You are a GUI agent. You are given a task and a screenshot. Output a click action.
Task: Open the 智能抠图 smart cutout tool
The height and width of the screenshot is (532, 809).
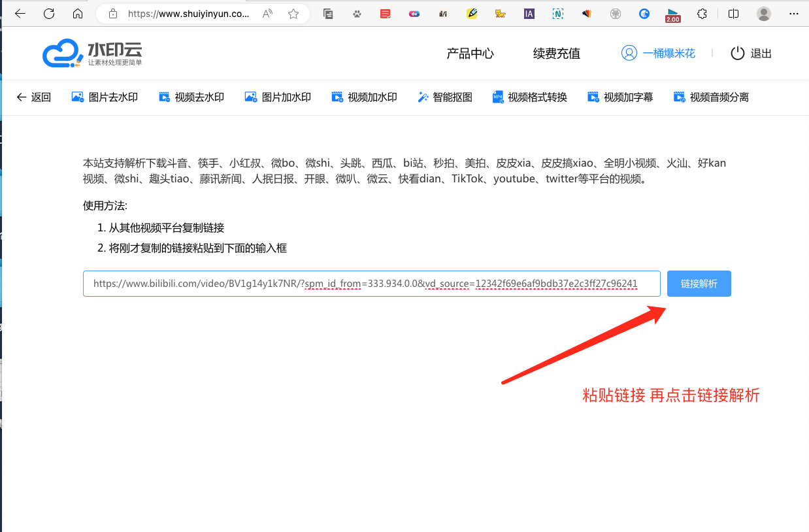coord(445,97)
